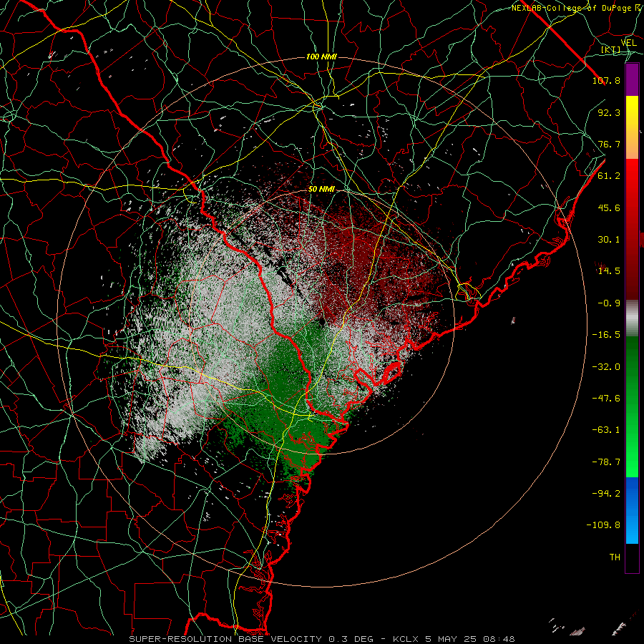
Task: Click the 30.1 legend value
Action: pos(609,240)
